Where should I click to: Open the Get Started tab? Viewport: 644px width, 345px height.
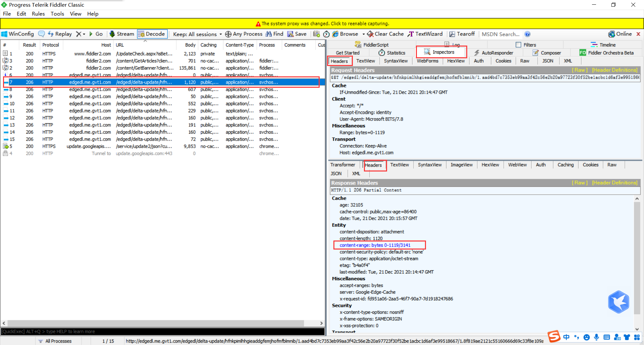(x=347, y=53)
